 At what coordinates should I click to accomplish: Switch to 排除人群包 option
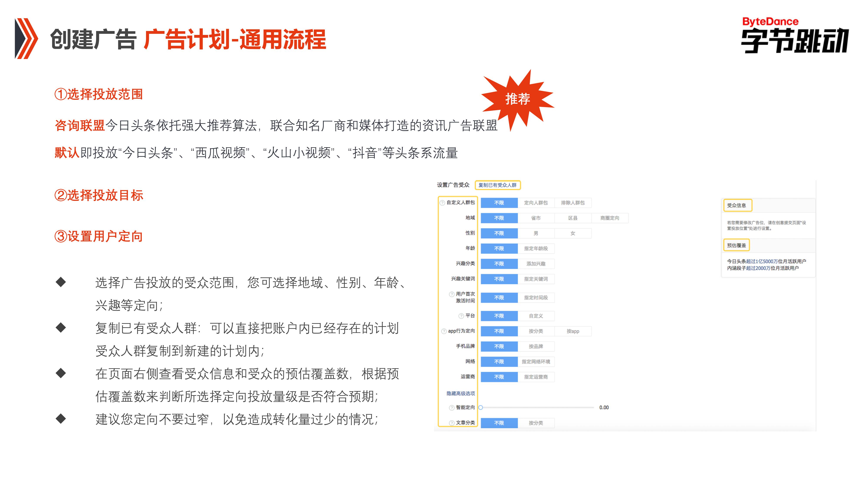pyautogui.click(x=573, y=203)
